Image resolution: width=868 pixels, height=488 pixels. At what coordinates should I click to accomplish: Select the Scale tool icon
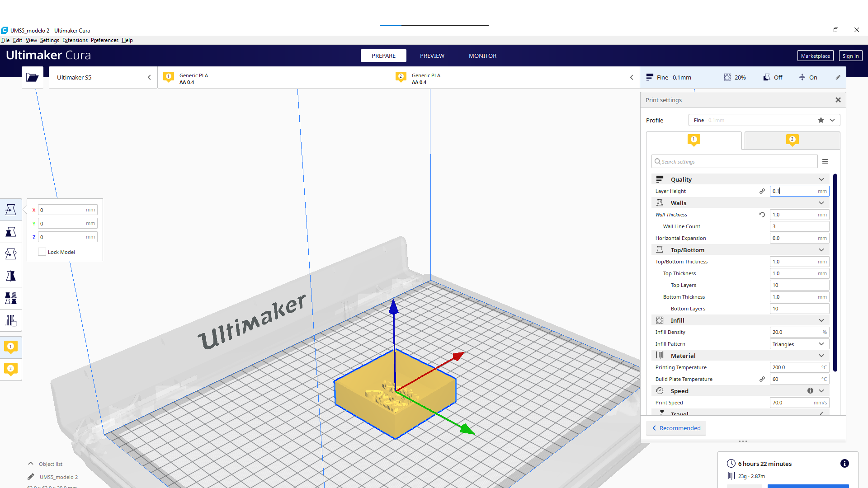click(11, 232)
